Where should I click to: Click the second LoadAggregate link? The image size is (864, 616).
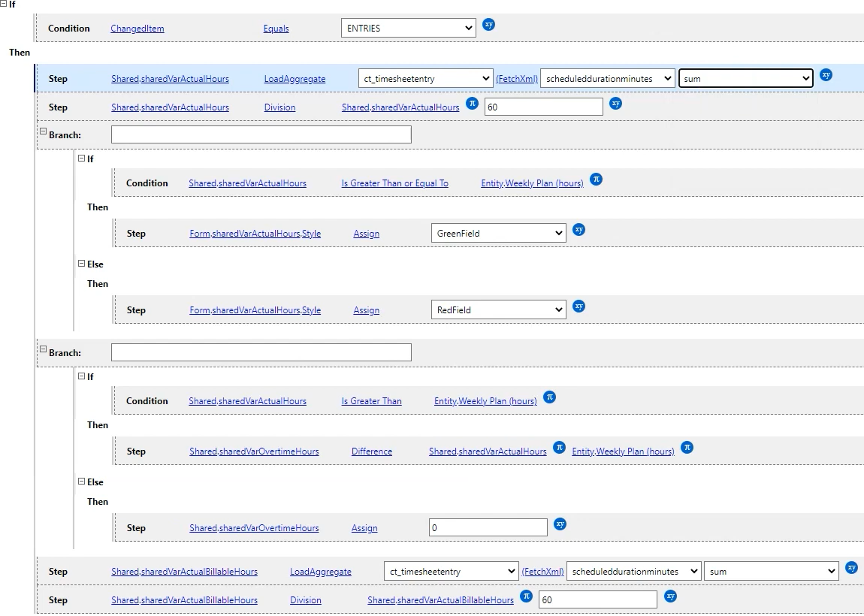click(x=321, y=572)
